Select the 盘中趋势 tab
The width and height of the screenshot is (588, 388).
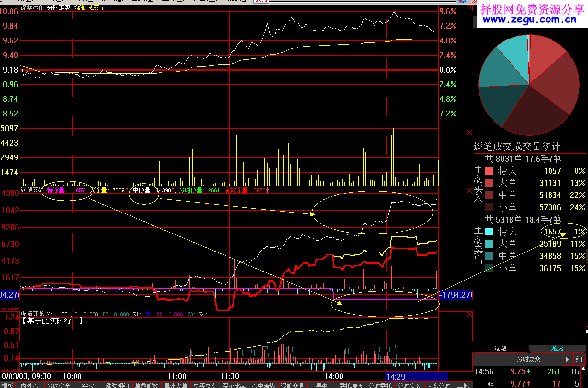[x=263, y=385]
